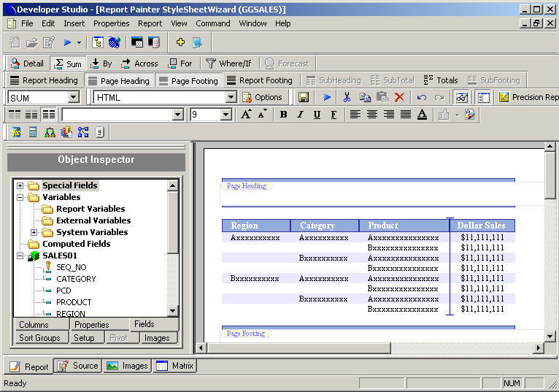Click the Paste clipboard icon
Image resolution: width=559 pixels, height=392 pixels.
point(382,97)
